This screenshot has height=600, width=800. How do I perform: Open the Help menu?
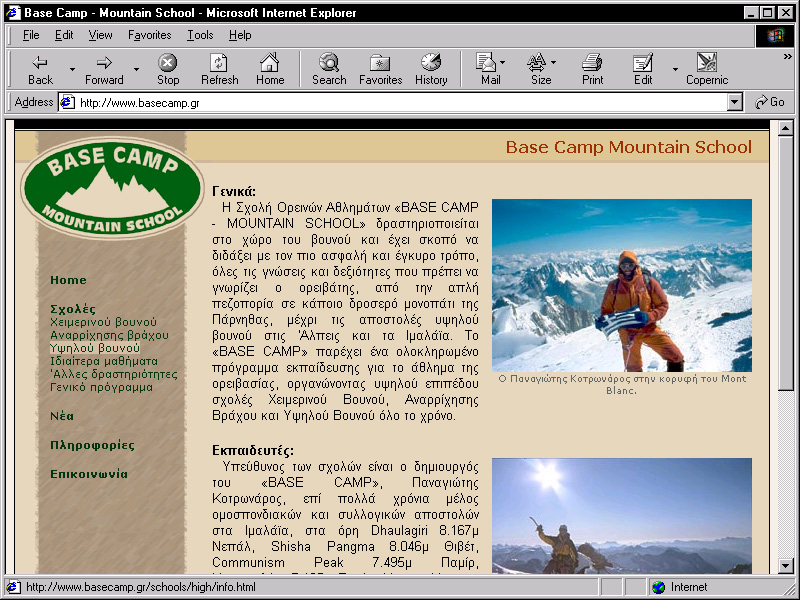tap(240, 35)
